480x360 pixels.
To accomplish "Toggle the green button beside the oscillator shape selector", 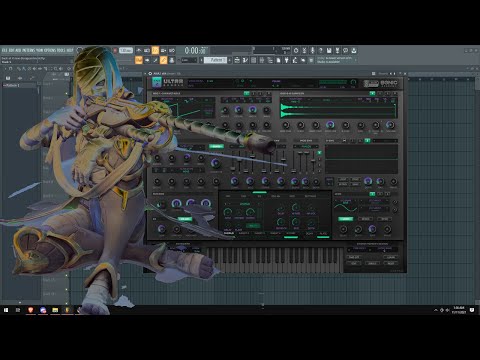I will pyautogui.click(x=216, y=146).
